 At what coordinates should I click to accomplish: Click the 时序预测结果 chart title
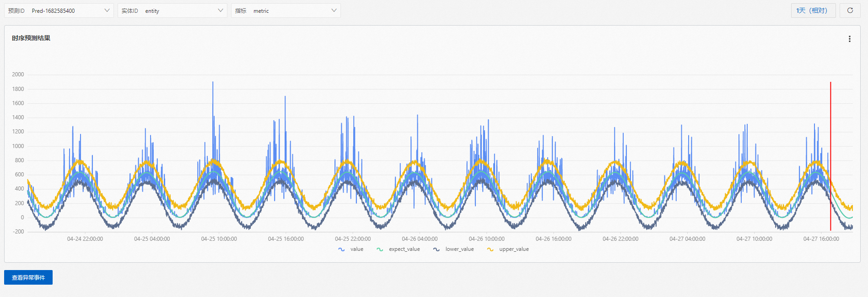31,38
